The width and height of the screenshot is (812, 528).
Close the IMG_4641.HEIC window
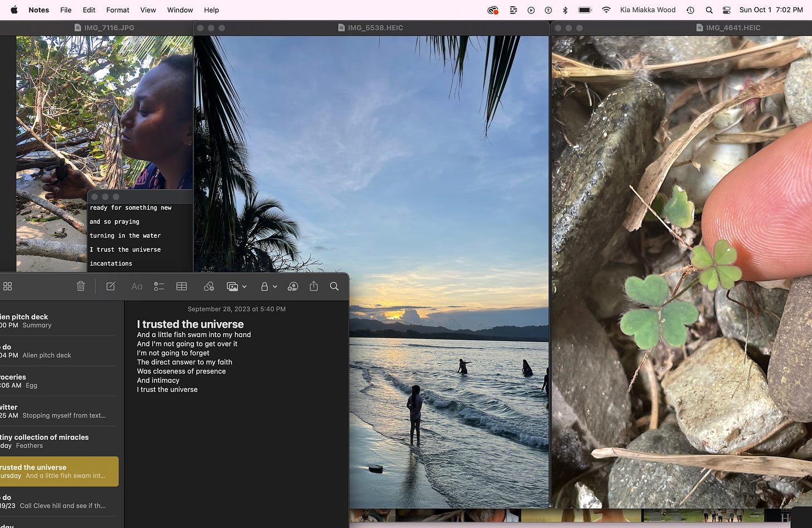(x=558, y=28)
